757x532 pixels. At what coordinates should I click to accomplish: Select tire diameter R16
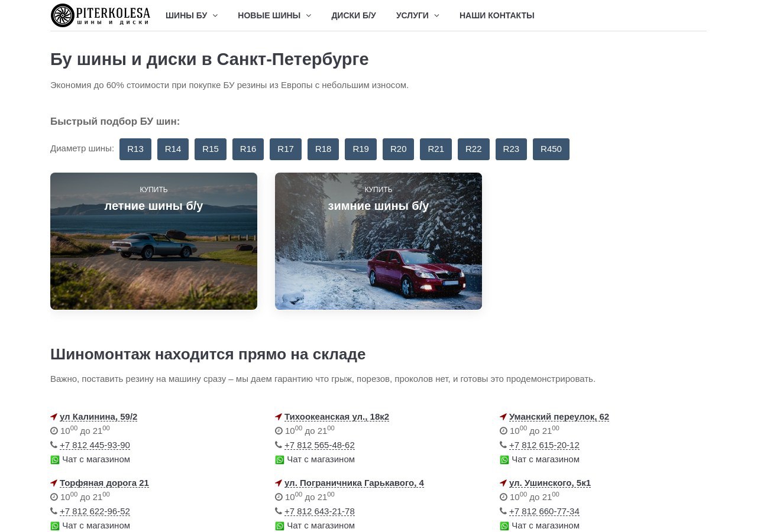pyautogui.click(x=248, y=149)
